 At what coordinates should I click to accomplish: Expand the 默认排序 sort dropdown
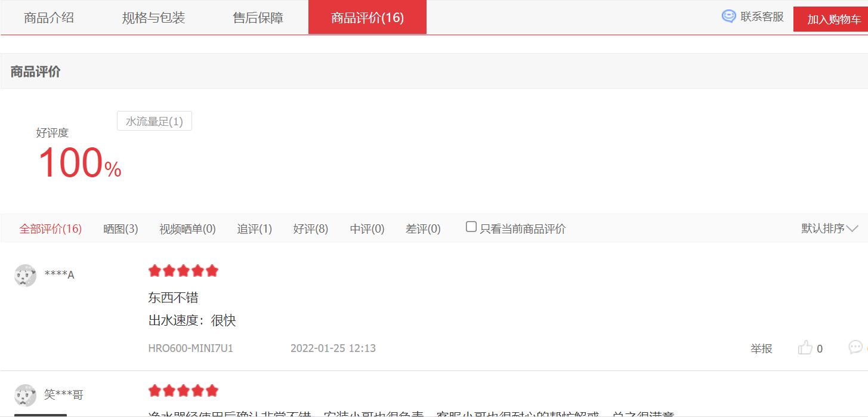point(829,228)
